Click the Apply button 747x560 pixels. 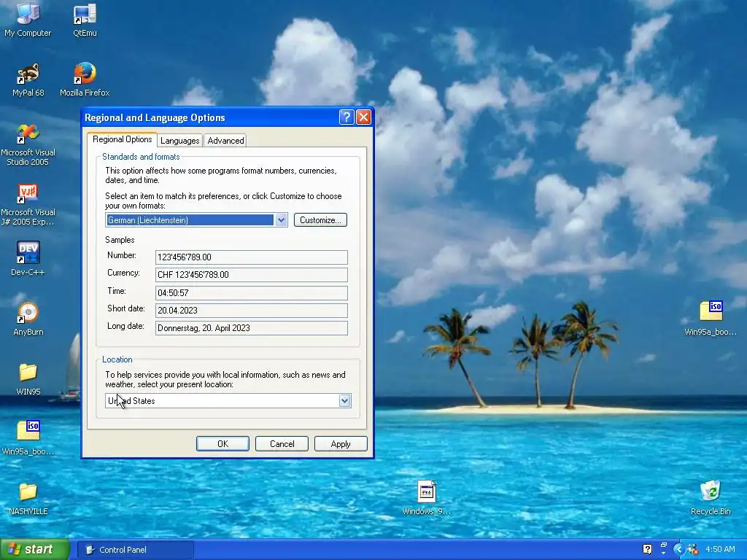pyautogui.click(x=341, y=444)
